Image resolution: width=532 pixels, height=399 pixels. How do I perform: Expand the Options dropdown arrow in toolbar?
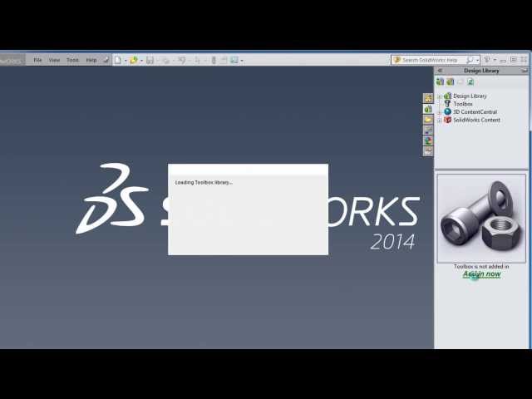tap(242, 61)
